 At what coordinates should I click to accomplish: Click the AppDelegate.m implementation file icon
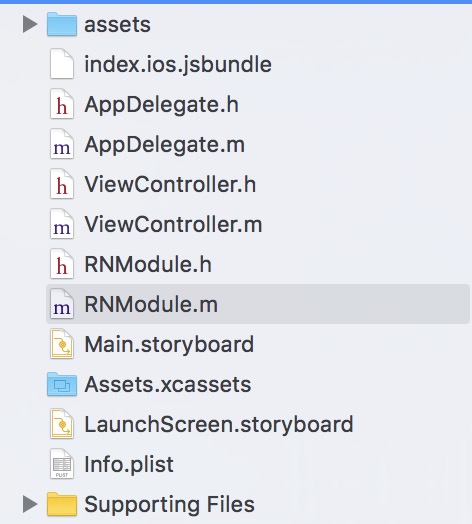62,144
